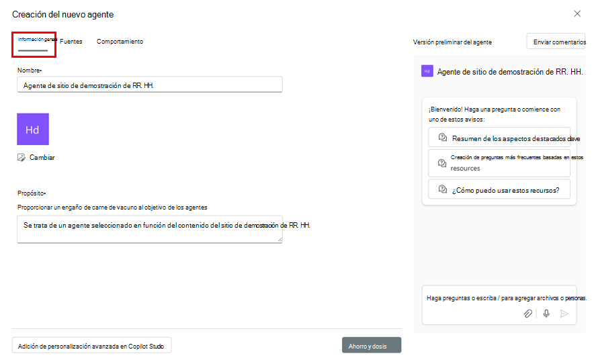Open advanced personalization in Copilot Studio

(91, 345)
